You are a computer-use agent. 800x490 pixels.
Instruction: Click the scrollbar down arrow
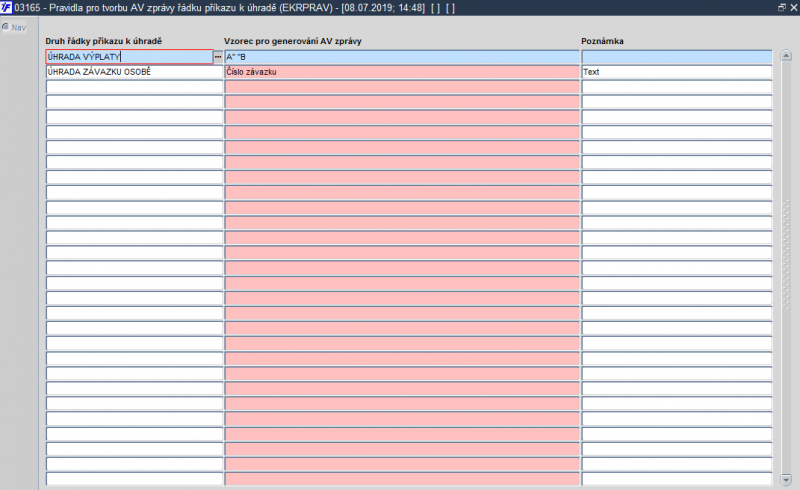tap(786, 479)
